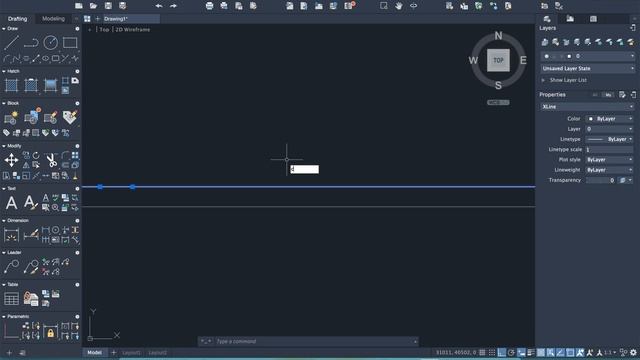
Task: Collapse the Modify panel section
Action: click(x=4, y=146)
